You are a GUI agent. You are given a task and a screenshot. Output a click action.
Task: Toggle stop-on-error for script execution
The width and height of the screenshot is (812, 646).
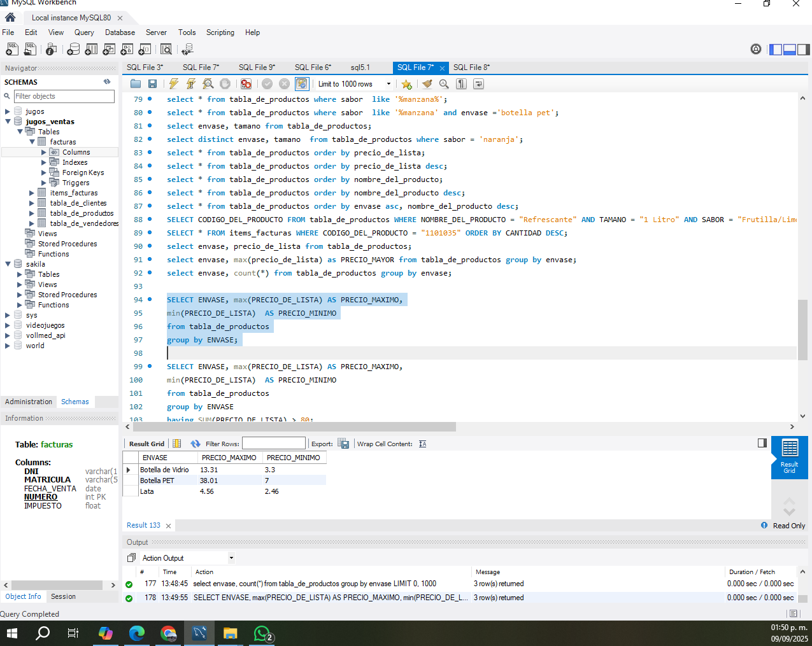[x=246, y=84]
